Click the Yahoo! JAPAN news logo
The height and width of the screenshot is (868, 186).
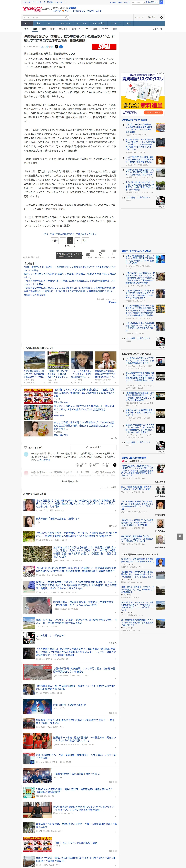(37, 9)
